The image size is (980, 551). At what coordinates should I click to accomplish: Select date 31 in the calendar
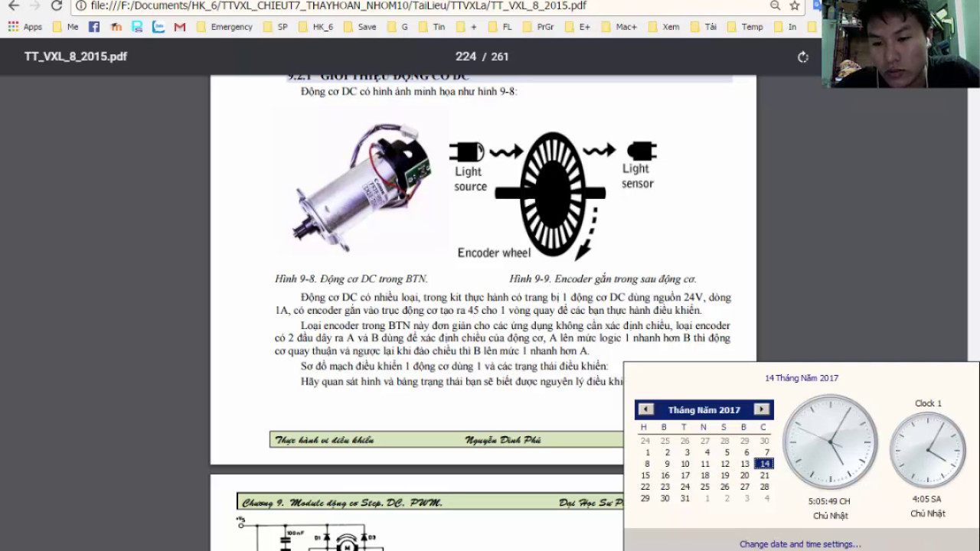685,498
